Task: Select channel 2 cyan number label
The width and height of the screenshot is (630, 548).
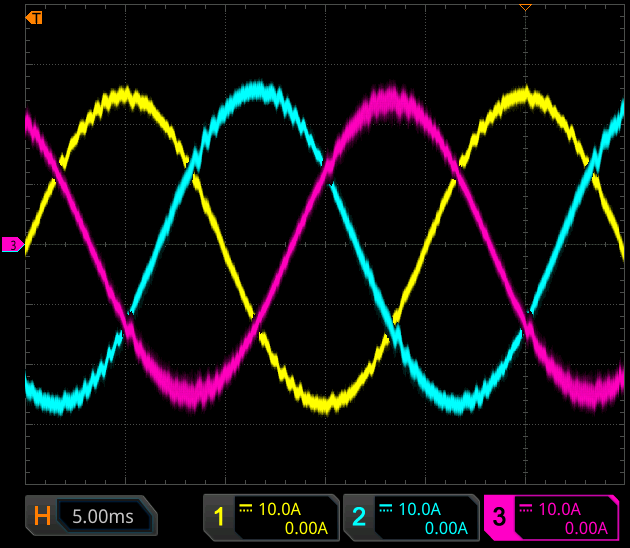Action: [x=359, y=517]
